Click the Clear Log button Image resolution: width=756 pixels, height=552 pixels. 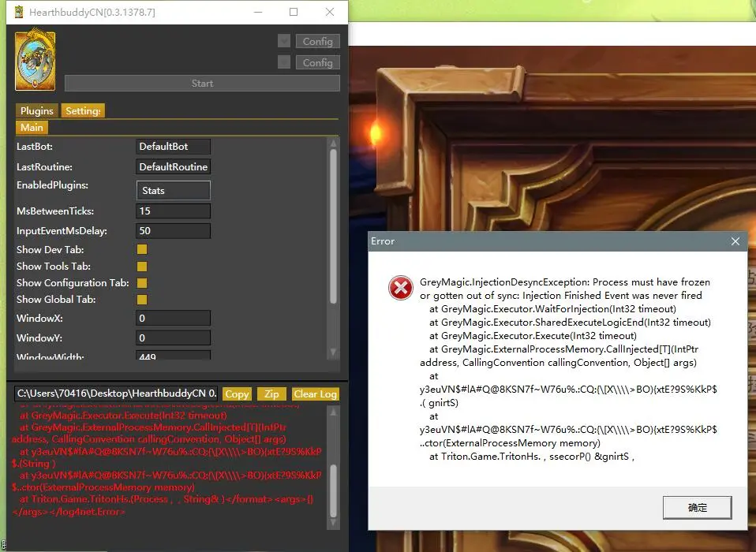click(x=316, y=393)
